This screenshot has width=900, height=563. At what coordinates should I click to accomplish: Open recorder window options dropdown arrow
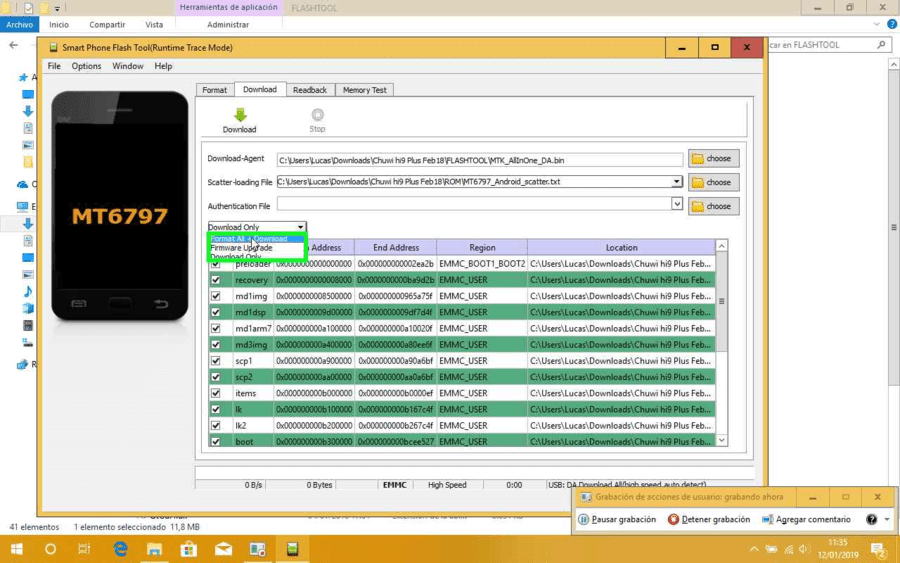pos(887,519)
